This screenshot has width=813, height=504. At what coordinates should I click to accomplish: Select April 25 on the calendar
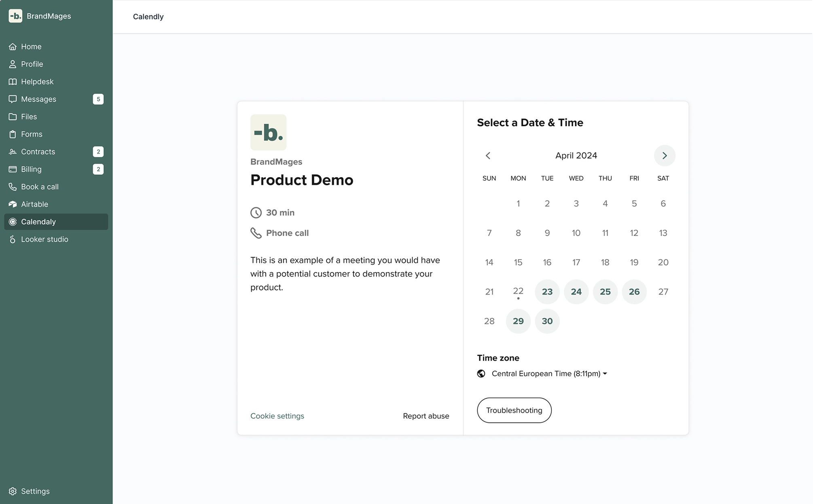pyautogui.click(x=605, y=292)
